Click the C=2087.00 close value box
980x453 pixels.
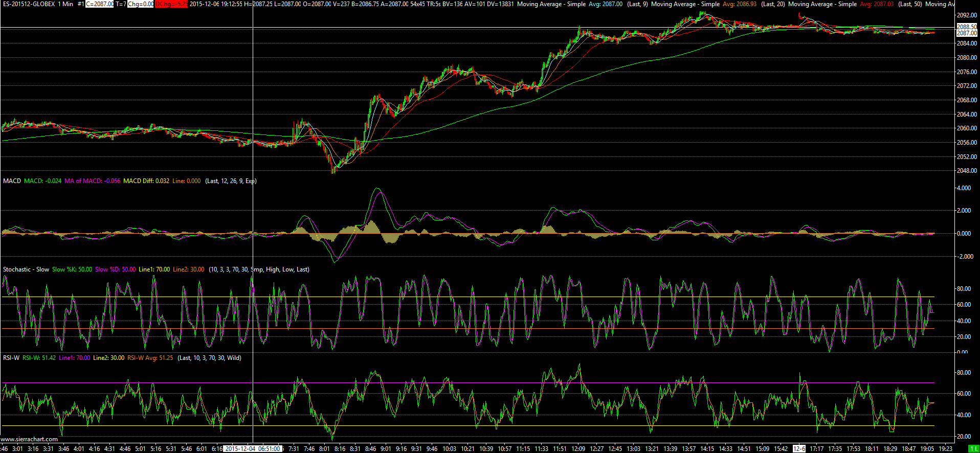[99, 4]
